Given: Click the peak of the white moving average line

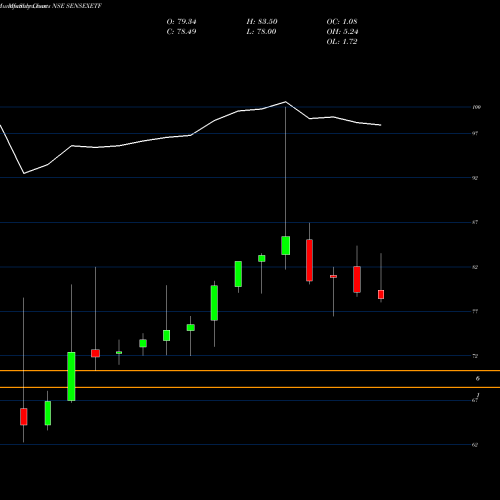Looking at the screenshot, I should [286, 102].
